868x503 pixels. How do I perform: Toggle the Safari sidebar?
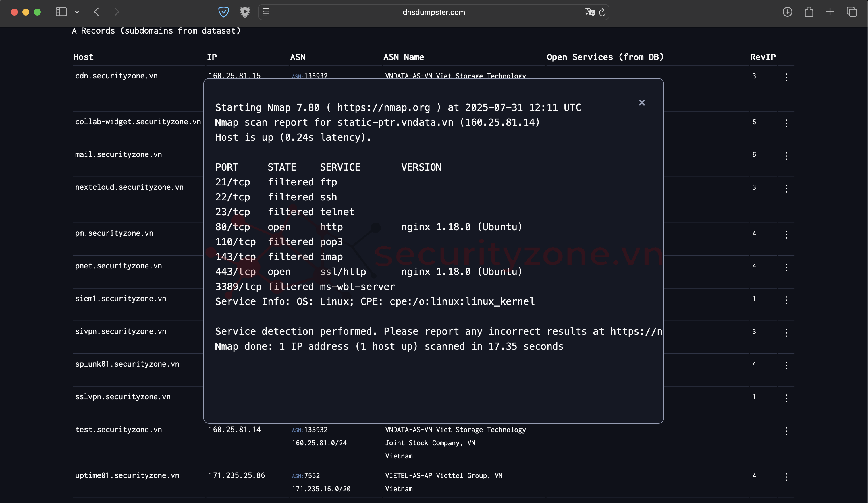pos(61,12)
